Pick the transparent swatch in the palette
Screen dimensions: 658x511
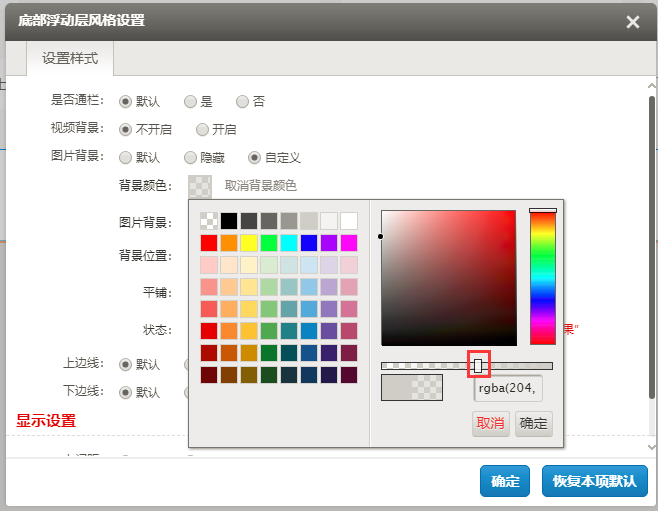(209, 221)
